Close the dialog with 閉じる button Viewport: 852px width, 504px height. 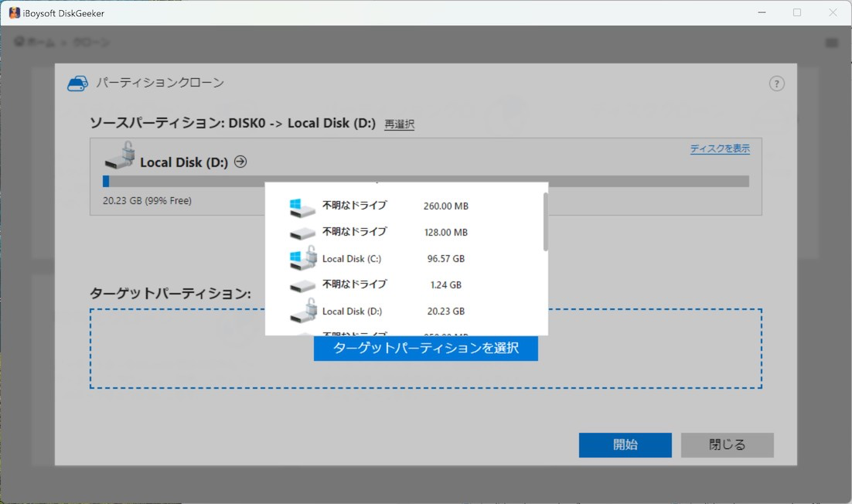pyautogui.click(x=727, y=444)
